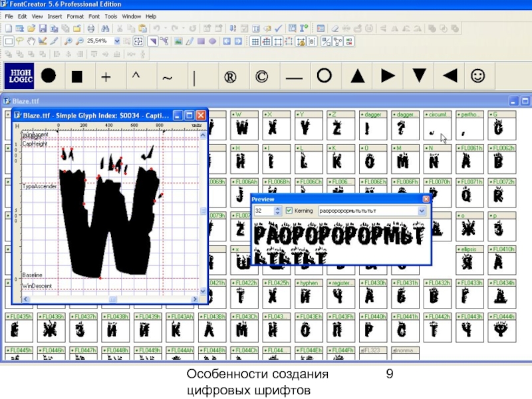Select the filled circle glyph sample
The image size is (532, 399).
click(x=49, y=77)
